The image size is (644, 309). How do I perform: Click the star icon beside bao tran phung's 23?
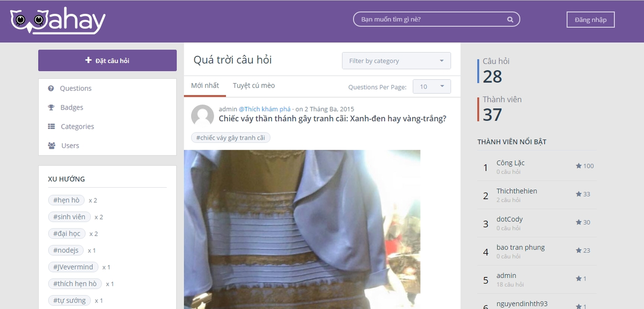(x=579, y=250)
